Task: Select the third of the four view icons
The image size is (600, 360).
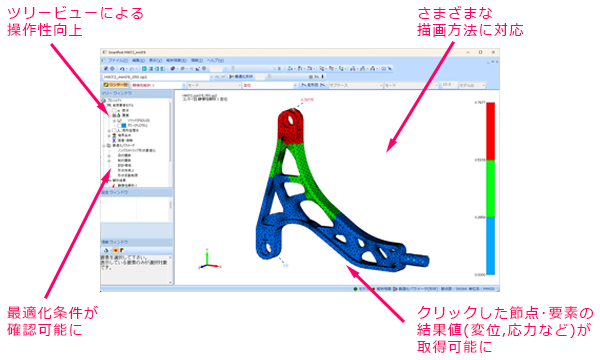Action: coord(157,69)
